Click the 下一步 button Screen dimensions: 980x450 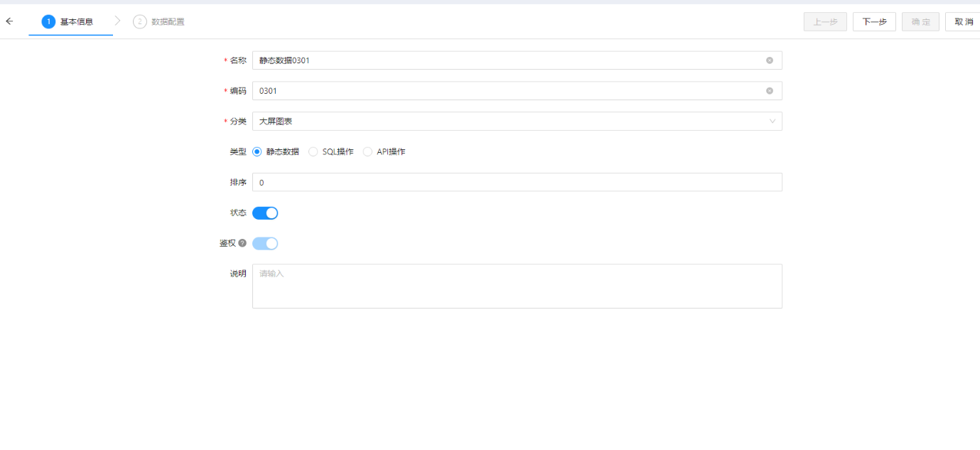click(x=874, y=21)
